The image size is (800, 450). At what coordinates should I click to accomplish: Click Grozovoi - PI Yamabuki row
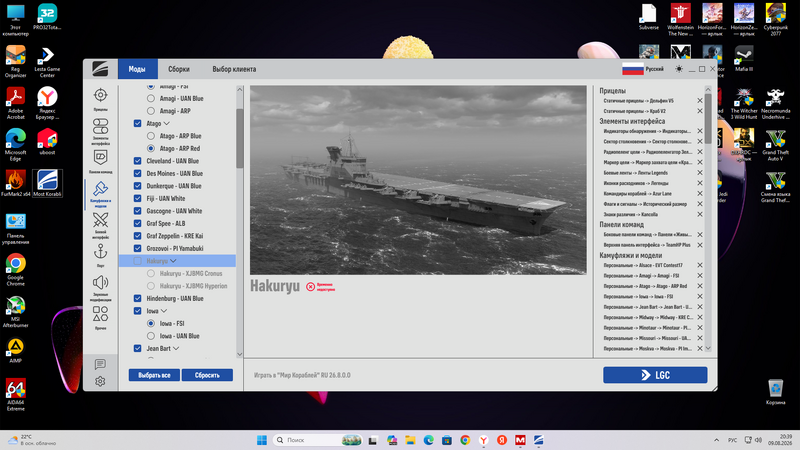pyautogui.click(x=177, y=248)
